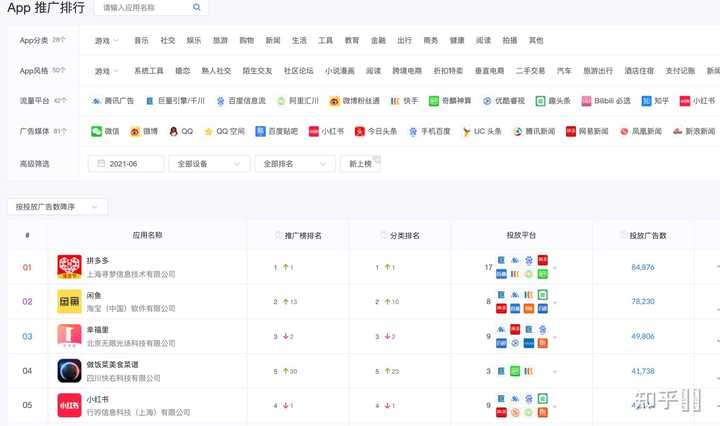Select 小红书 in 流量平台 row
Screen dimensions: 720x426
(x=698, y=101)
